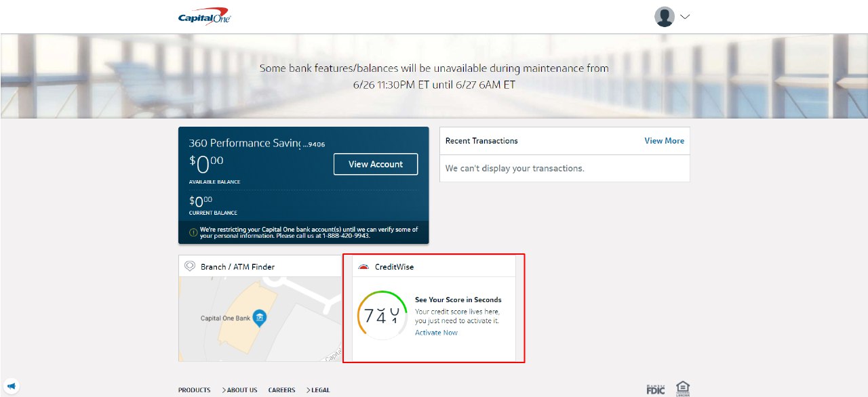Click the CreditWise logo icon
The width and height of the screenshot is (868, 397).
click(x=363, y=266)
